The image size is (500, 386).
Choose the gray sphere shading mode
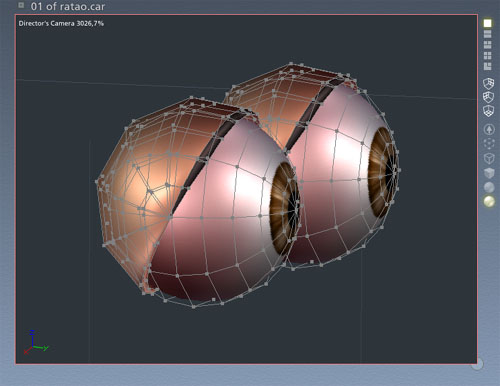489,187
